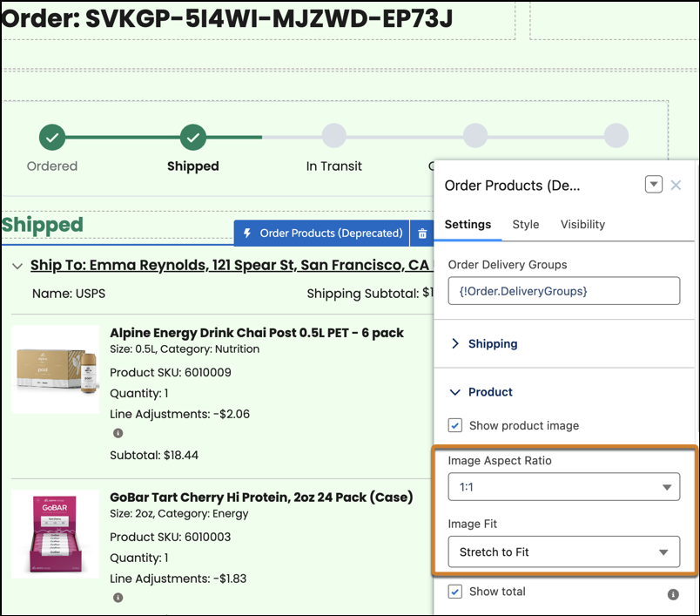The image size is (700, 616).
Task: Click Product SKU: 6010003 text
Action: (x=171, y=537)
